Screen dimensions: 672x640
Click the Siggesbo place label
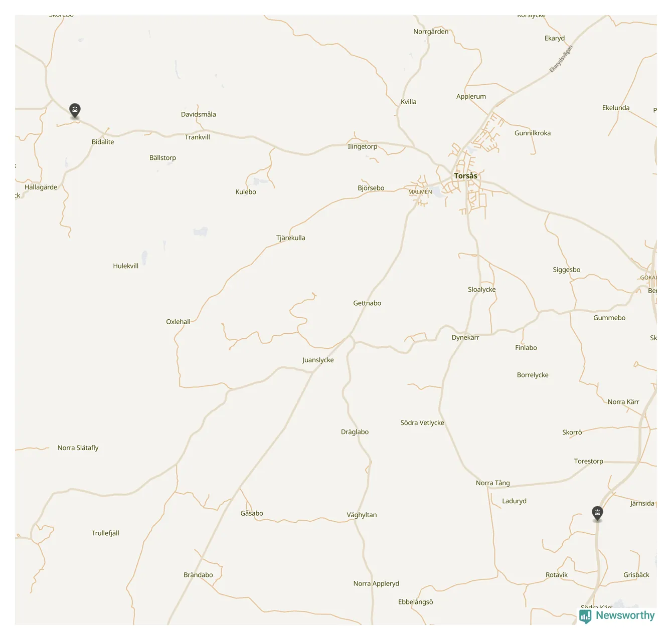(567, 270)
